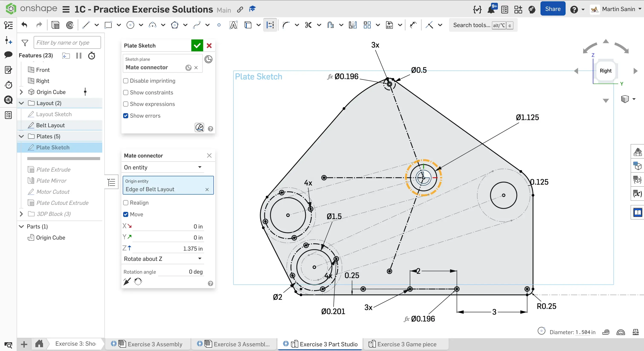Select the Center point circle tool
The image size is (644, 351).
coord(130,25)
